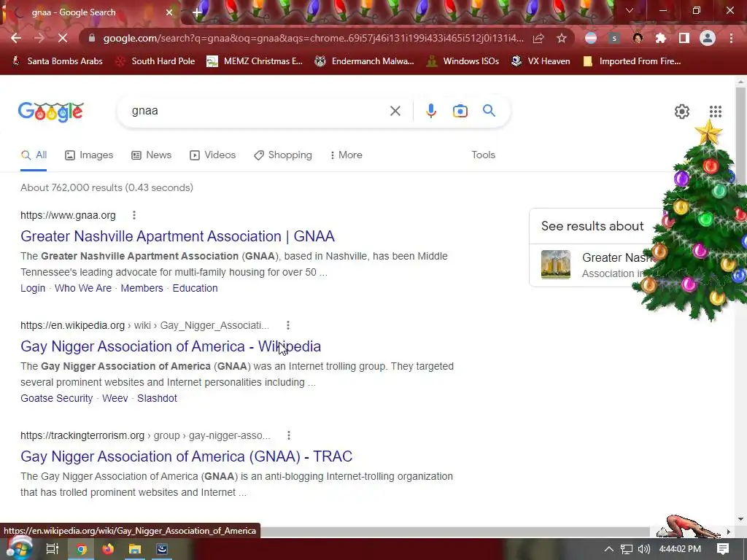Open the Login sitelink
747x560 pixels.
tap(33, 288)
